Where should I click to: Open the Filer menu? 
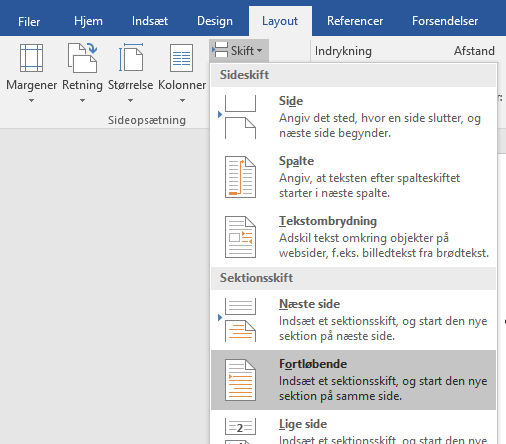point(29,21)
